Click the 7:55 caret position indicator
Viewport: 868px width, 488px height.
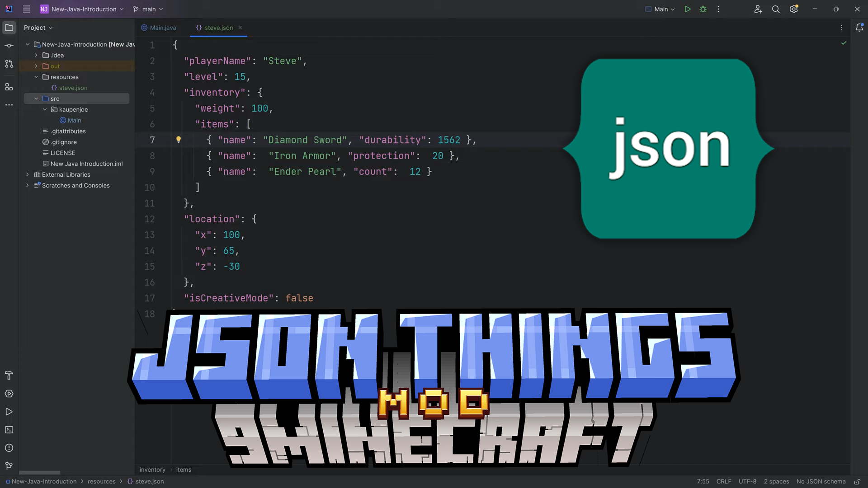(703, 482)
